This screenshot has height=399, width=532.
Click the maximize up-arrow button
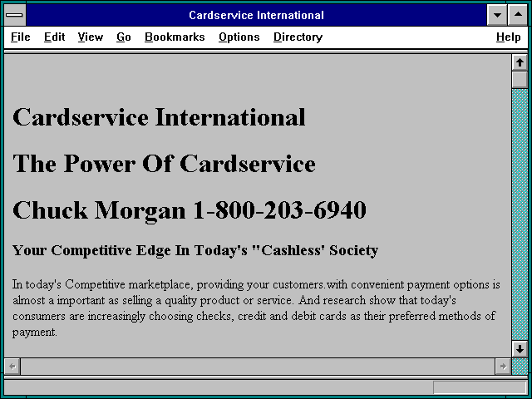pyautogui.click(x=518, y=15)
